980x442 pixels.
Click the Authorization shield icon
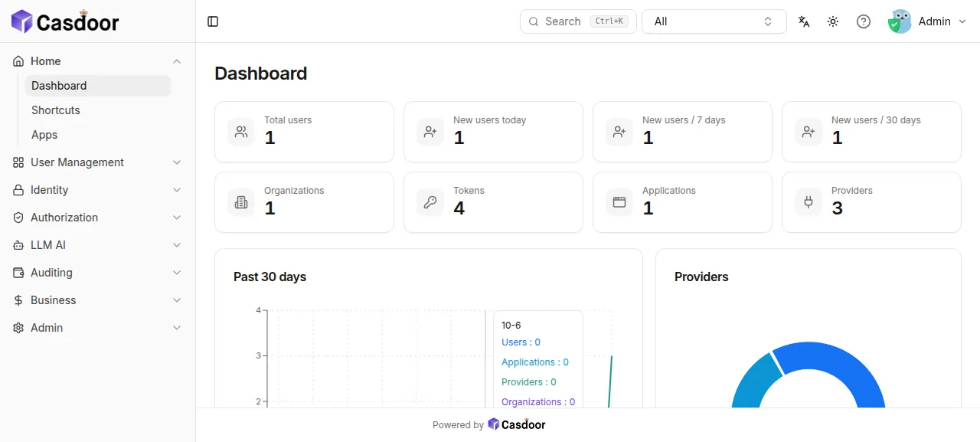point(18,218)
